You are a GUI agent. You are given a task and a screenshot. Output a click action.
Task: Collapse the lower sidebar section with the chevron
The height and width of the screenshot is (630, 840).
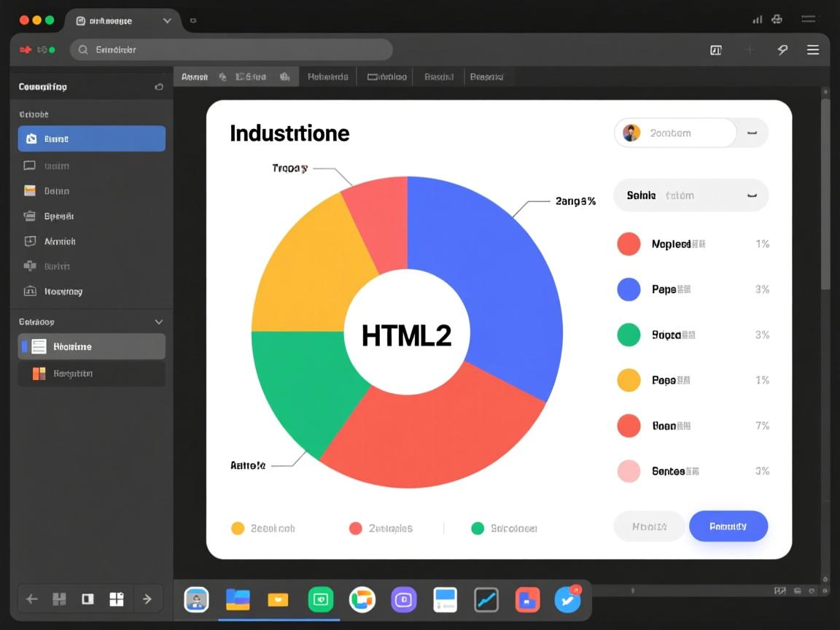point(158,322)
